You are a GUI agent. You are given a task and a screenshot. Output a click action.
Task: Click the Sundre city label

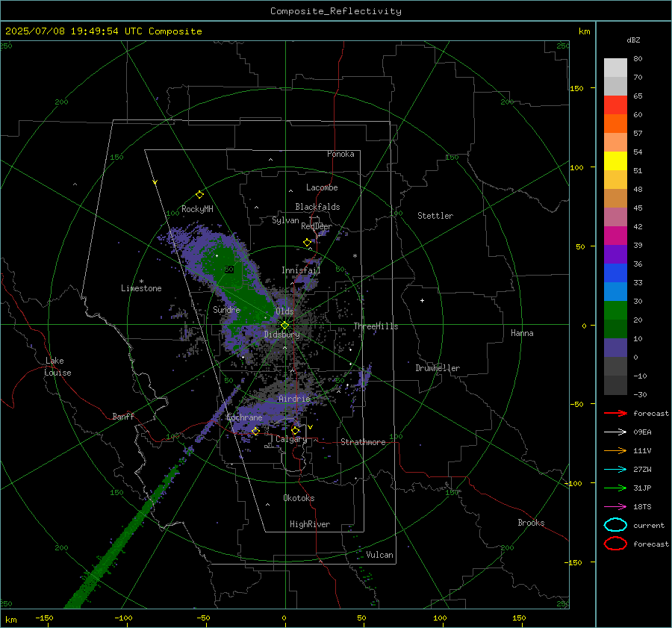coord(227,309)
